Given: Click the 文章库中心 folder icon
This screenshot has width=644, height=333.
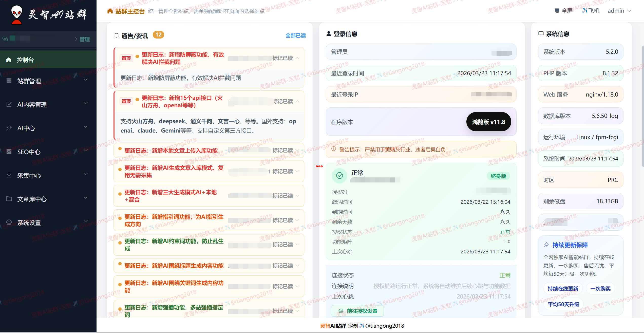Looking at the screenshot, I should point(9,199).
